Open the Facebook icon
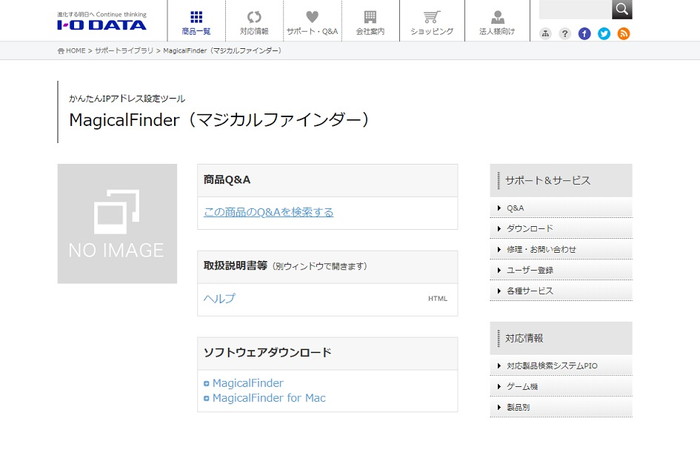 pos(584,33)
